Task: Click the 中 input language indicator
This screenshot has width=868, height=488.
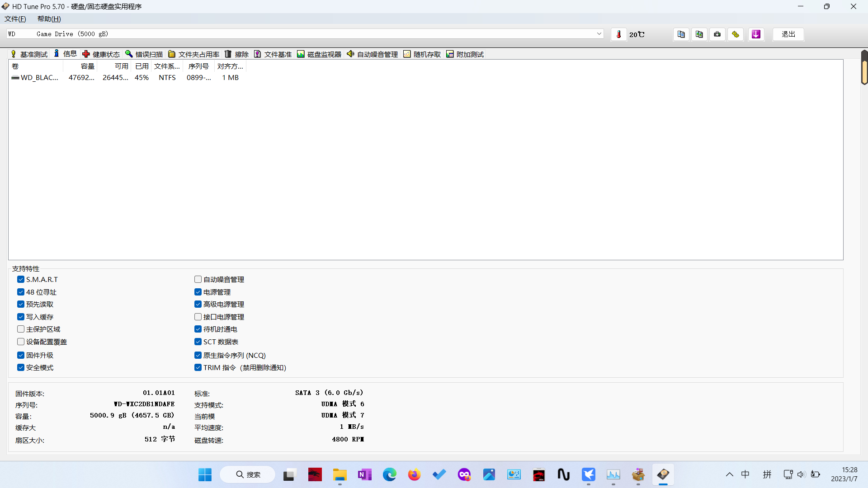Action: tap(745, 474)
